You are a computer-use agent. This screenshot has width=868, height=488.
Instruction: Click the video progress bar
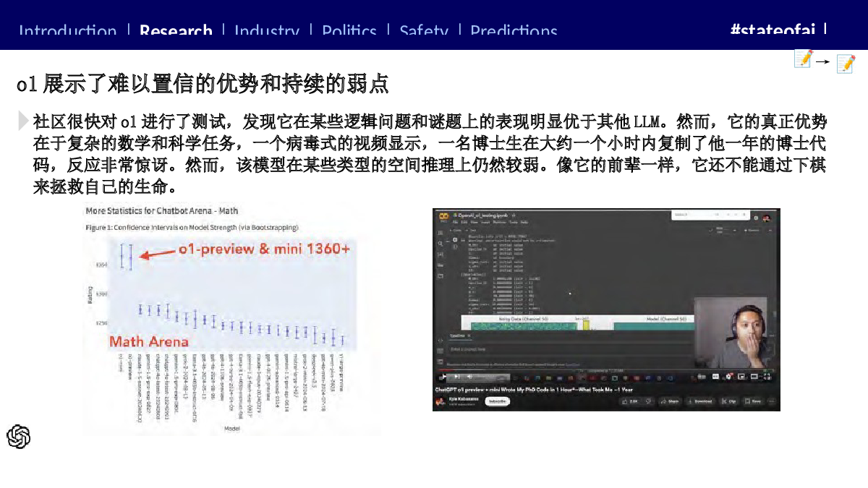606,371
